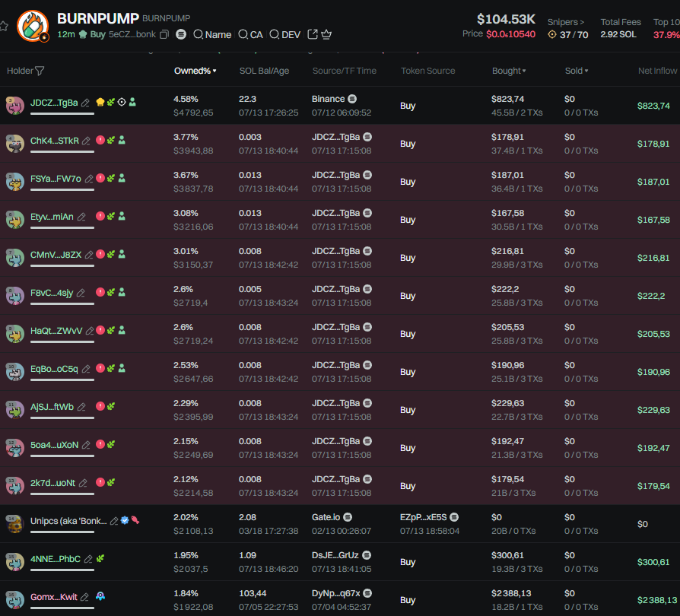The height and width of the screenshot is (616, 680).
Task: Click the Source/TF Time column header
Action: [345, 71]
